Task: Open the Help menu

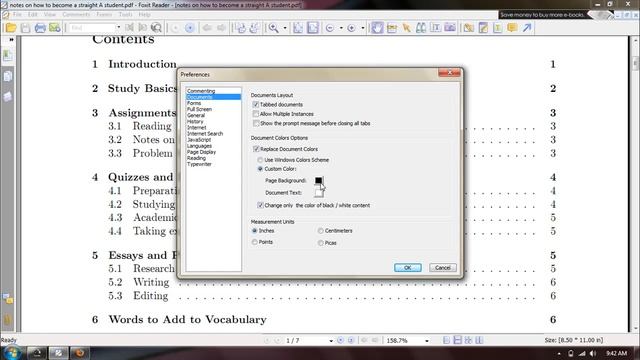Action: 144,14
